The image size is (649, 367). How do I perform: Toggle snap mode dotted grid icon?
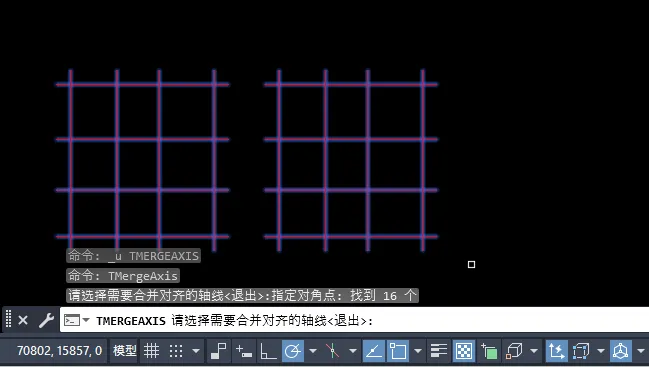[176, 351]
